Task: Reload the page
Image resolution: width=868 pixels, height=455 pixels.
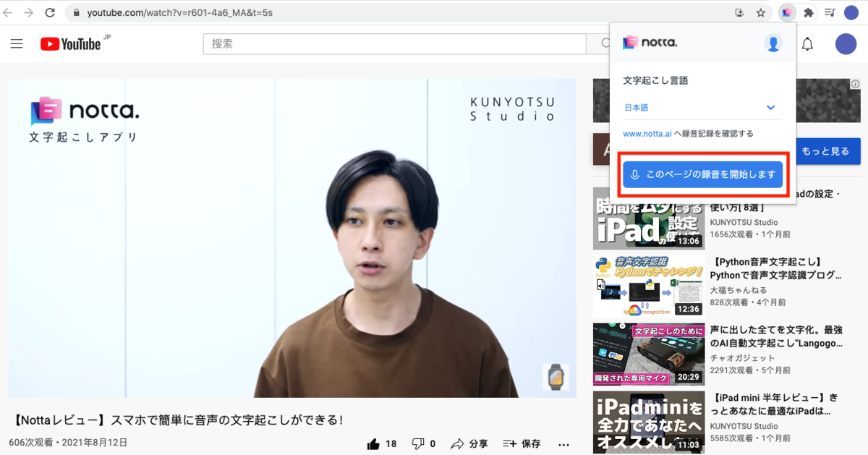Action: [50, 12]
